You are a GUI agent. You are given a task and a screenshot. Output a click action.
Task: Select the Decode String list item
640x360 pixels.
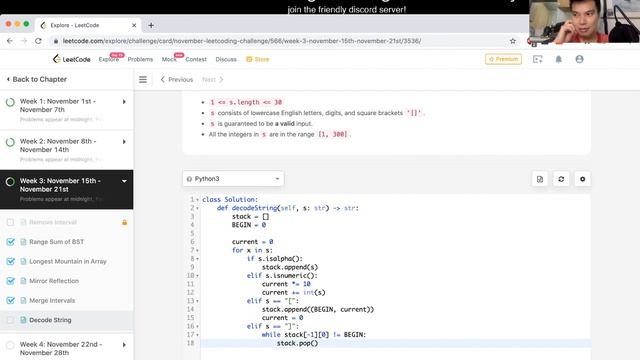[x=67, y=320]
